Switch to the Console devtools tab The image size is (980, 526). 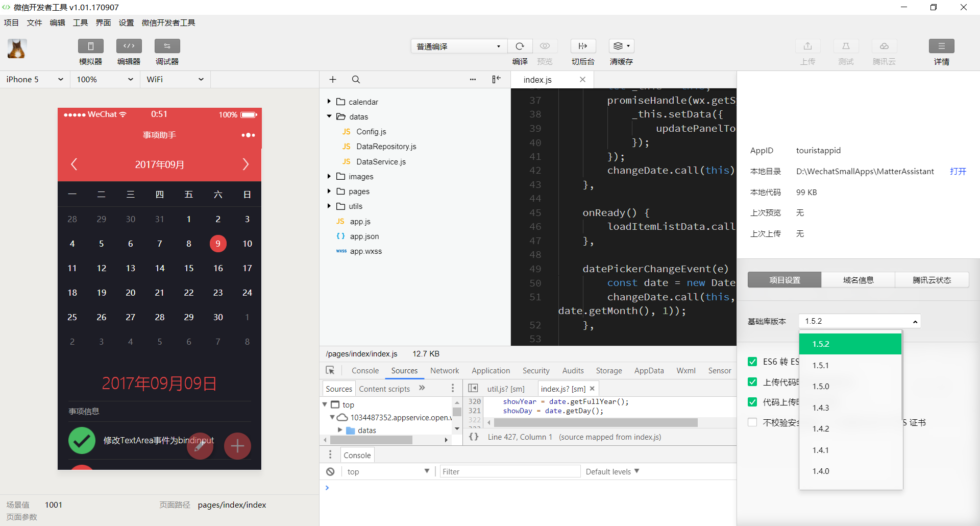click(x=365, y=370)
